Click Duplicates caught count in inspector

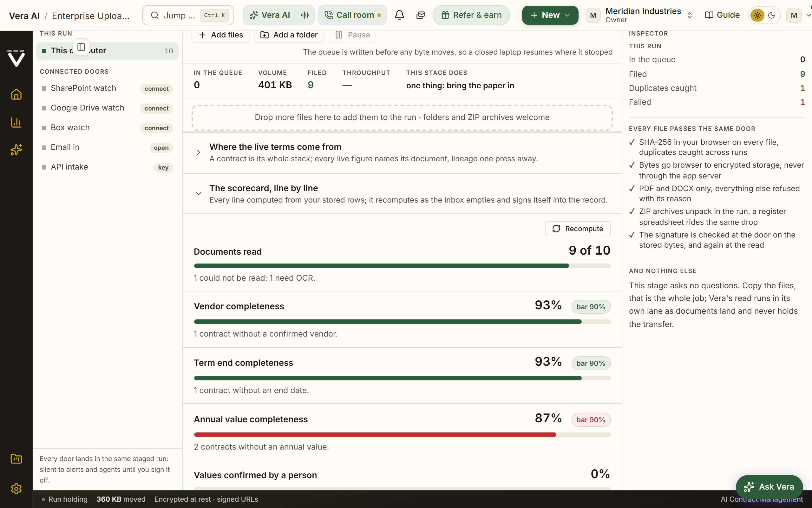(802, 88)
